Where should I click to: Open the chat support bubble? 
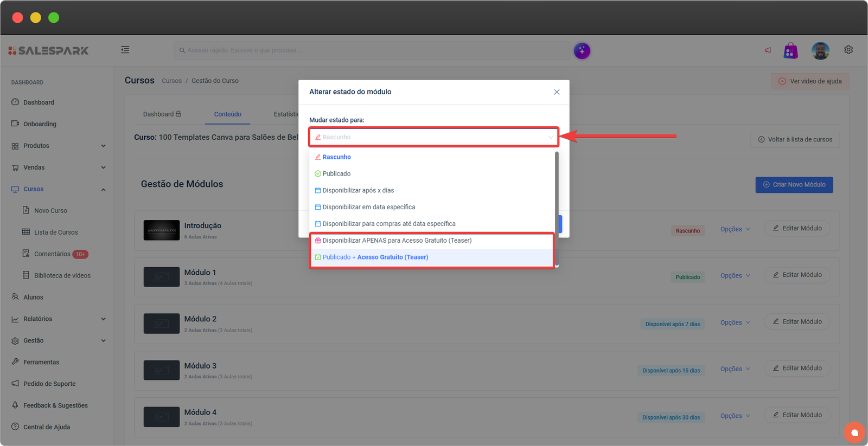click(x=854, y=432)
